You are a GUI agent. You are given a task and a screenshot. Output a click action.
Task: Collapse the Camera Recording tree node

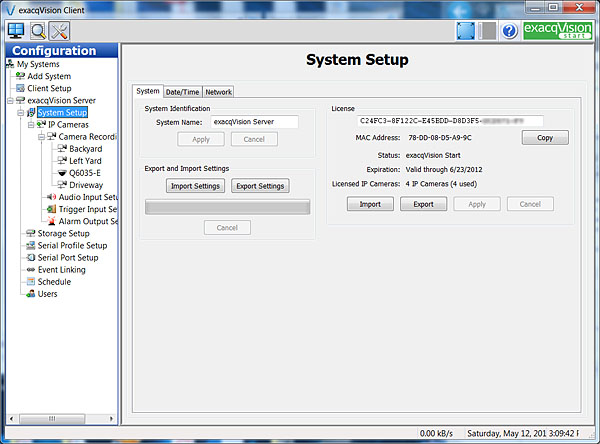41,137
